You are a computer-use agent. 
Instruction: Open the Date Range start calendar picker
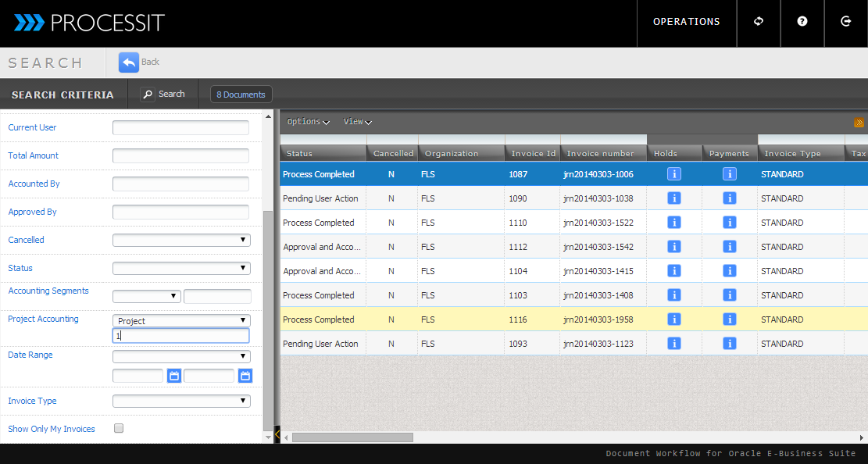coord(174,376)
